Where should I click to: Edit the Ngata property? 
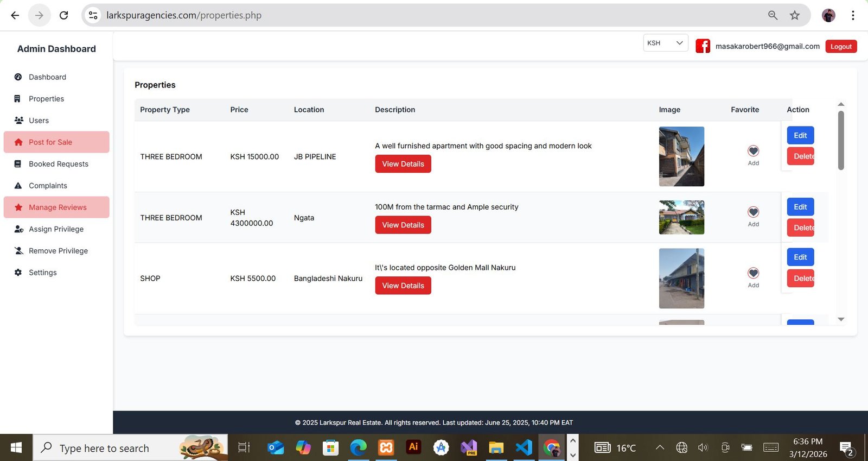(x=800, y=207)
